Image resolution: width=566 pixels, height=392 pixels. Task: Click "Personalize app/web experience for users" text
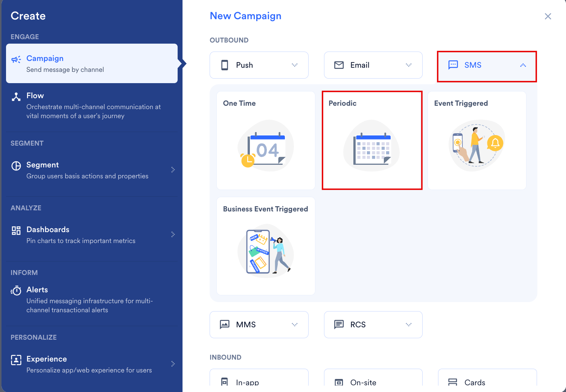point(89,370)
